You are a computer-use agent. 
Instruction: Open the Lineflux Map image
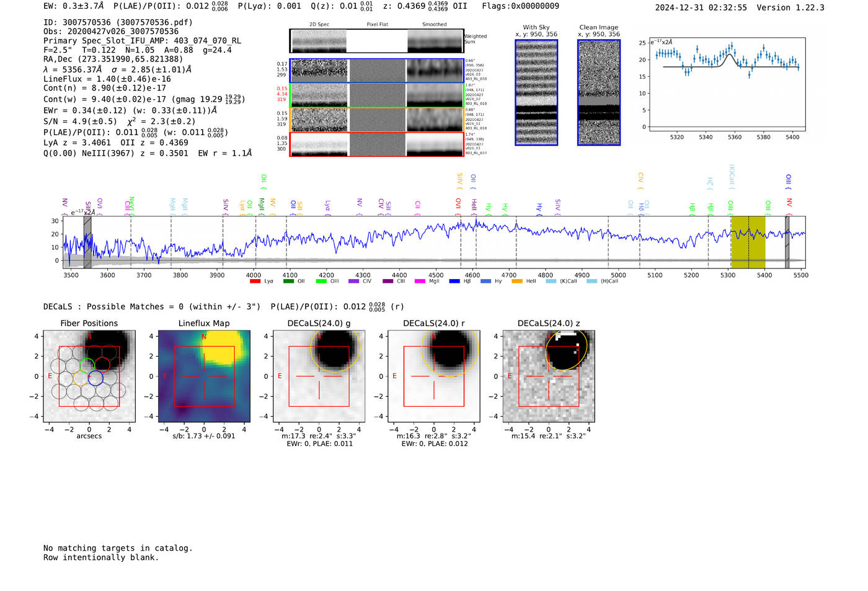coord(204,376)
